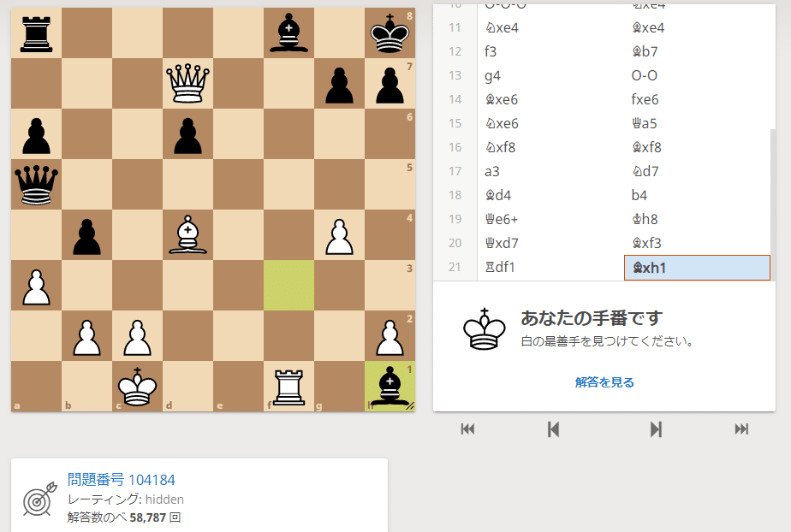This screenshot has height=532, width=791.
Task: Step forward one move
Action: (x=655, y=429)
